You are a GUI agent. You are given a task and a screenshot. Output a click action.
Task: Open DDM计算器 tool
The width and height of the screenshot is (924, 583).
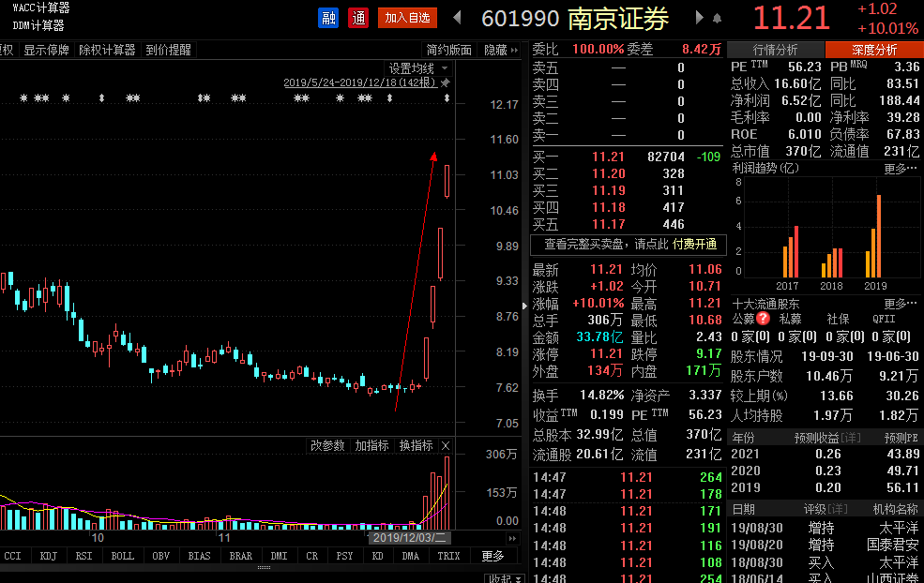click(x=38, y=25)
